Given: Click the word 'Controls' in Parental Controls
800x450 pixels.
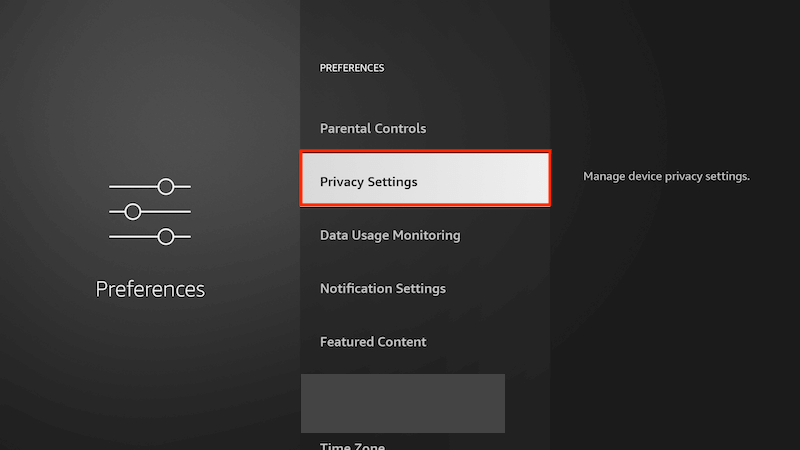Looking at the screenshot, I should coord(401,129).
